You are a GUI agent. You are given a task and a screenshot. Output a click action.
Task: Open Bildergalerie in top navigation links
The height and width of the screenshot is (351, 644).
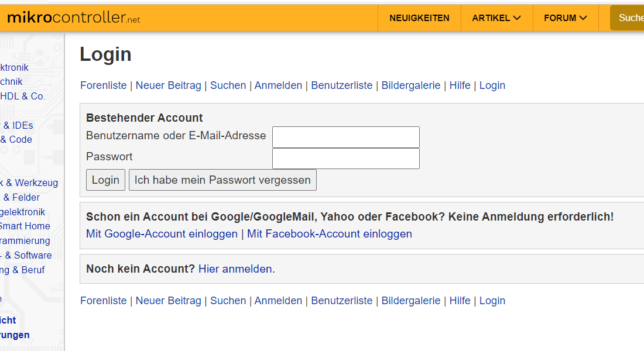pos(411,85)
